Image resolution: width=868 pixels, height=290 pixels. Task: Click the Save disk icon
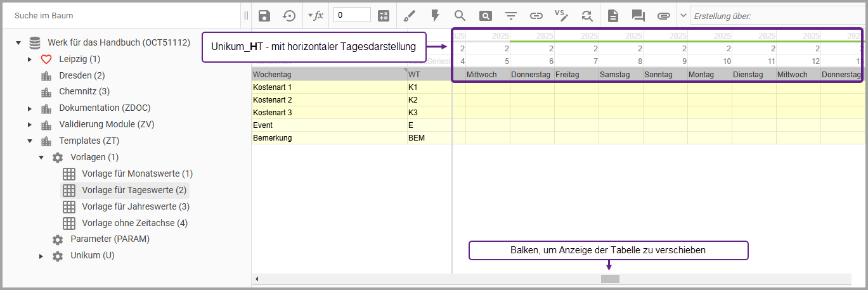(x=264, y=16)
